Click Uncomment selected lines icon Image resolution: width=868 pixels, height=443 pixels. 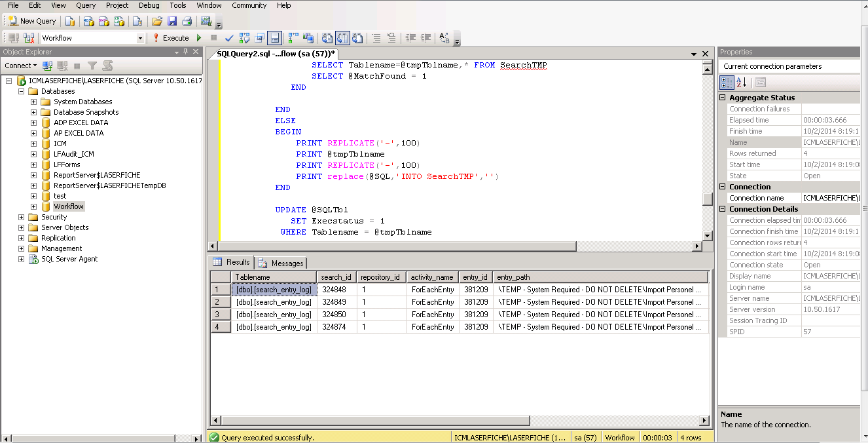(391, 38)
